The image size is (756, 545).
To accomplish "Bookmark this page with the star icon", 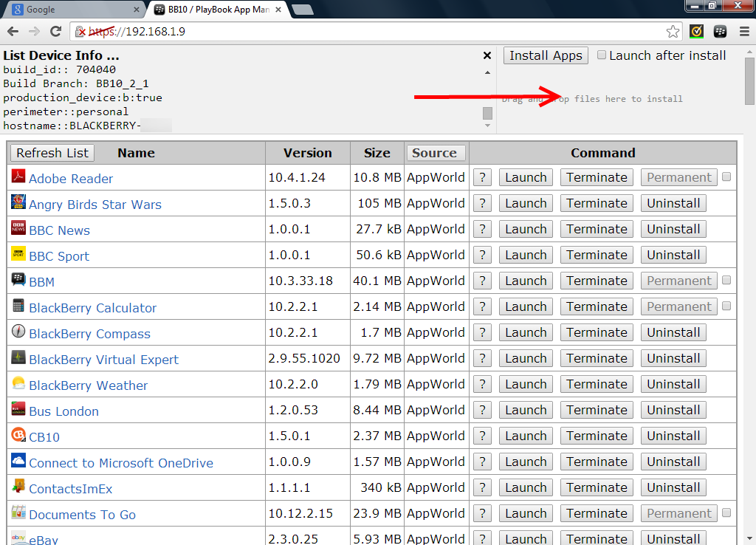I will click(x=673, y=32).
